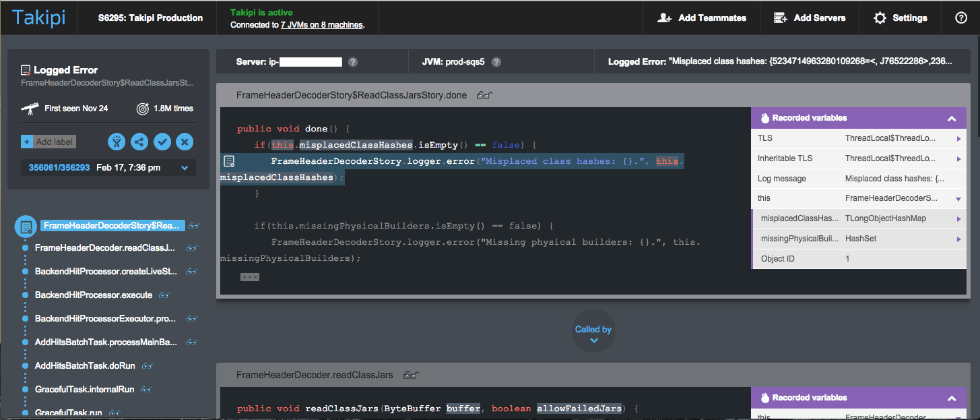The height and width of the screenshot is (420, 980).
Task: Open the Feb 17, 7:36 pm snapshot dropdown
Action: (185, 168)
